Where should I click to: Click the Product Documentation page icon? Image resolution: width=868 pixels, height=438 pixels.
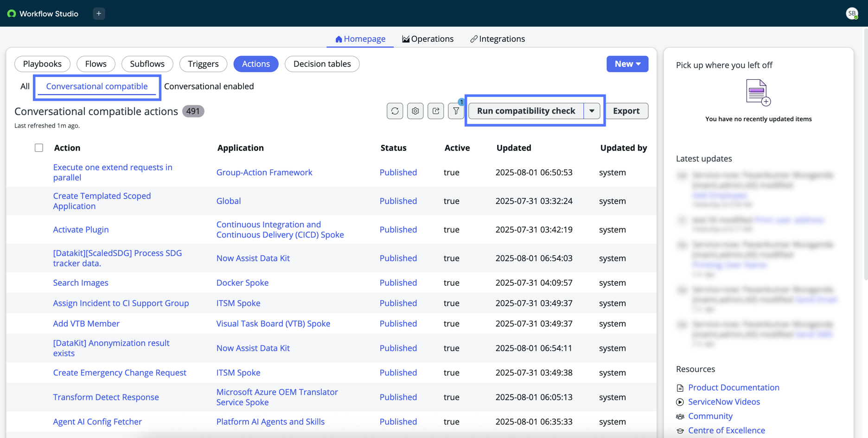point(680,388)
